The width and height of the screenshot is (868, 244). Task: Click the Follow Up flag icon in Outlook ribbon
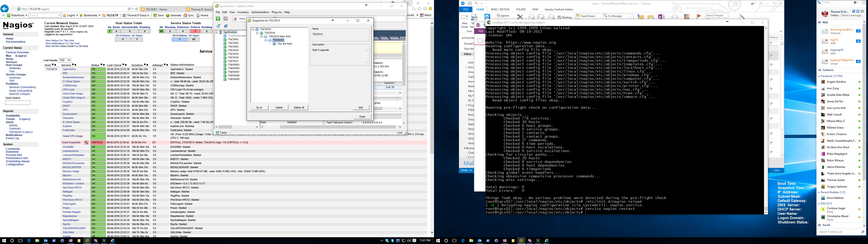pyautogui.click(x=699, y=16)
